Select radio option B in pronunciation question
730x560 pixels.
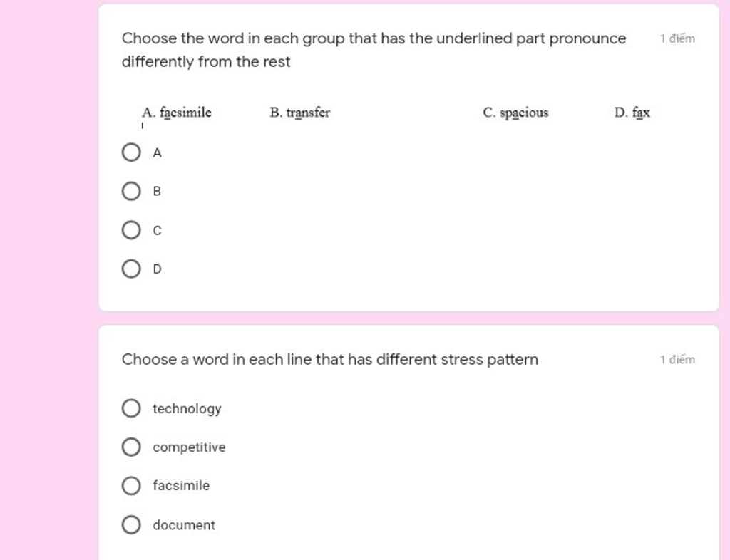[131, 191]
